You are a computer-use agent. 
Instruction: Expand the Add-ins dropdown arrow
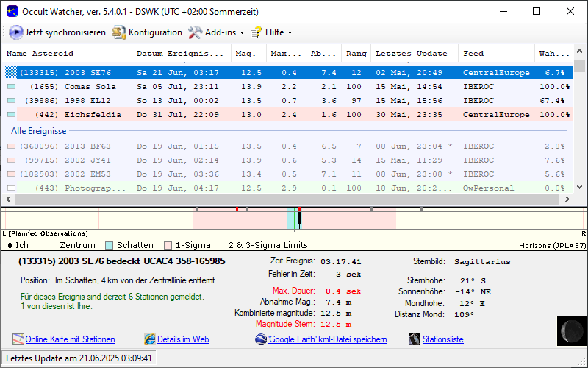(x=243, y=33)
